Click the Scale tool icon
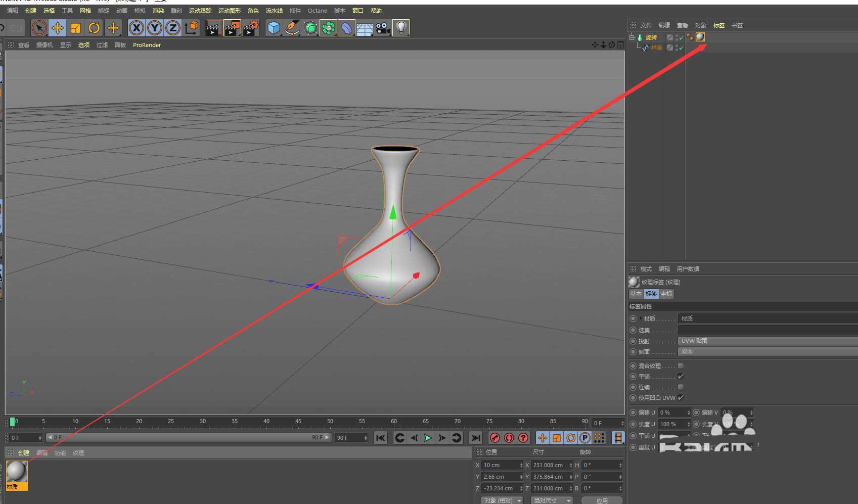This screenshot has height=504, width=858. [76, 28]
